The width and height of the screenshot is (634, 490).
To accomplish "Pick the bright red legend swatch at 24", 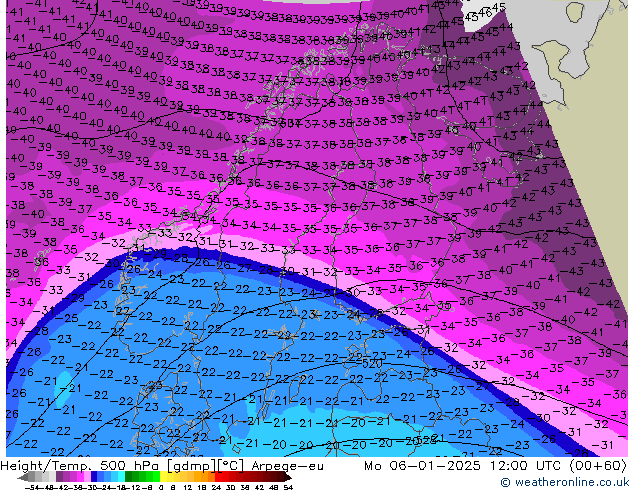I will pos(218,476).
